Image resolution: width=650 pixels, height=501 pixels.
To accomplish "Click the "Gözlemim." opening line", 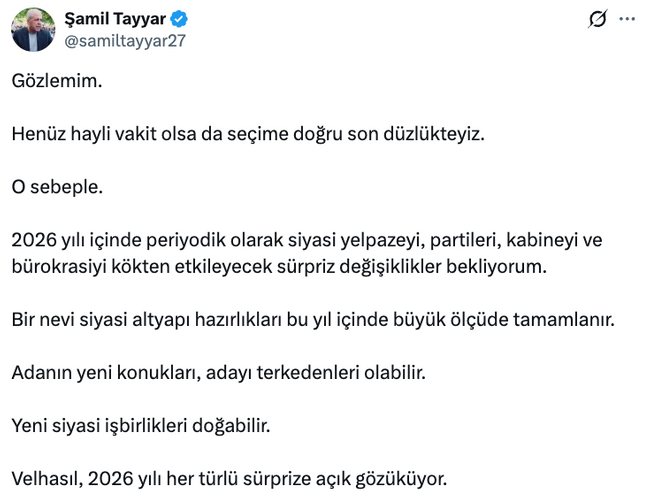I will (57, 82).
